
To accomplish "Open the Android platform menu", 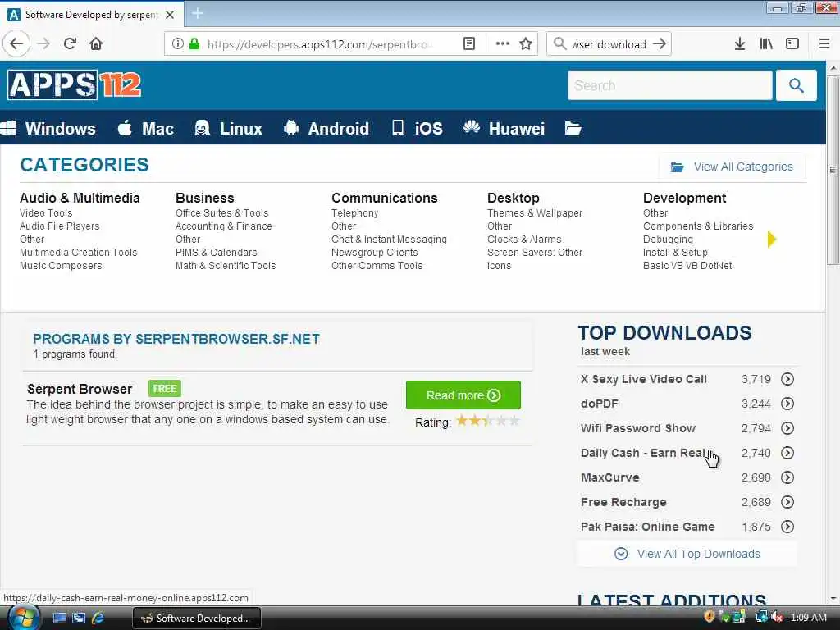I will (x=326, y=129).
